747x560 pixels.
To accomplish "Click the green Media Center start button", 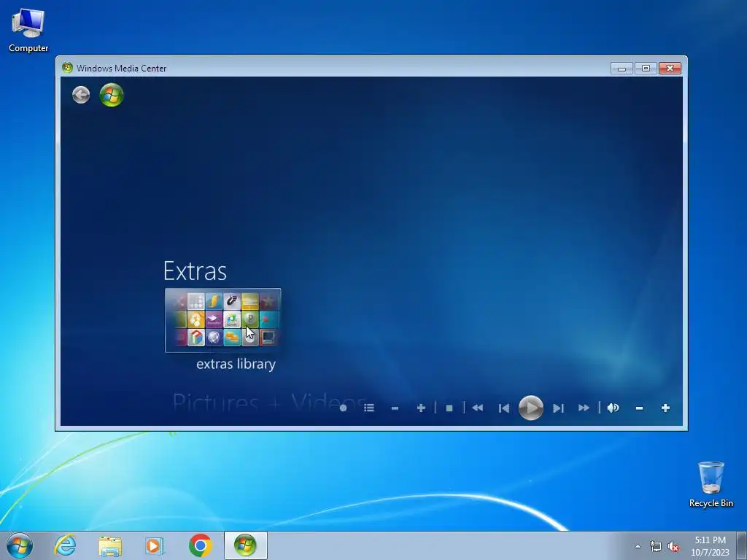I will (x=112, y=95).
